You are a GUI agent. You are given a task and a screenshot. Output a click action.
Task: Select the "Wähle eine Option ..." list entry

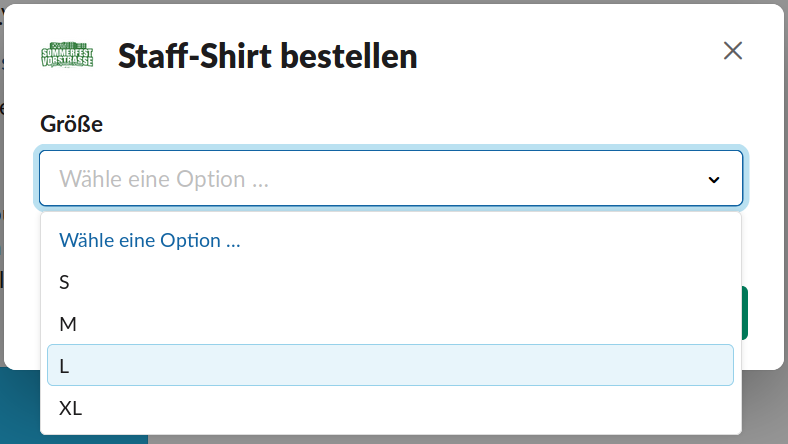pyautogui.click(x=150, y=240)
